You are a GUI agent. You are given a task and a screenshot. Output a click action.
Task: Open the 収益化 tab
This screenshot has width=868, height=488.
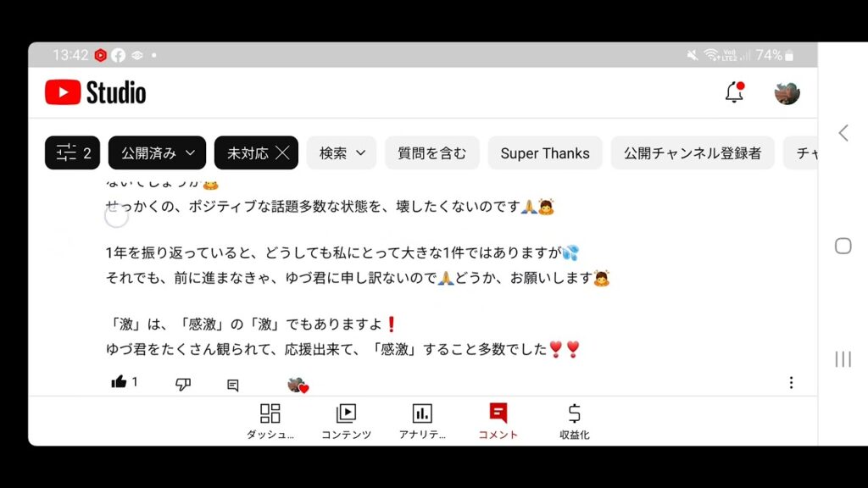pyautogui.click(x=574, y=422)
